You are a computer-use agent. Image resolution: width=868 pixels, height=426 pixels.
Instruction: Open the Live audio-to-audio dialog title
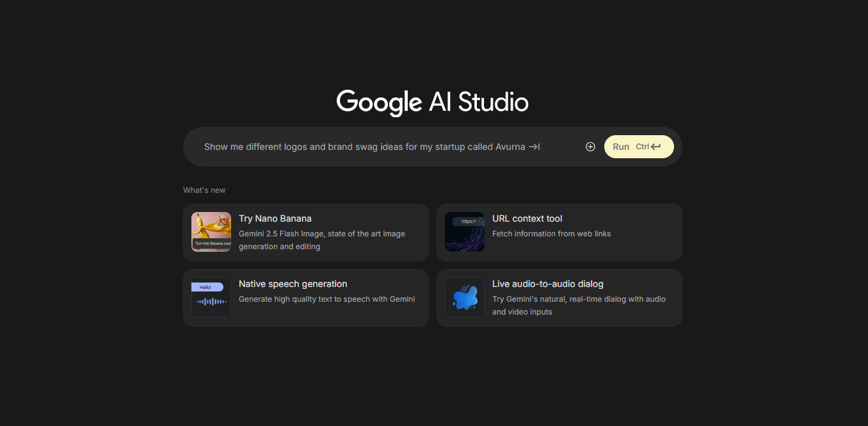coord(547,284)
